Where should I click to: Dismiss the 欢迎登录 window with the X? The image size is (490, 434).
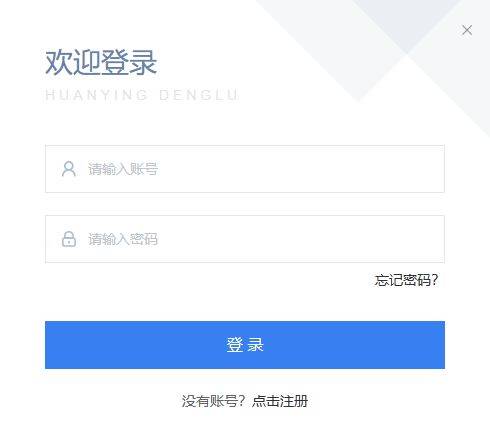467,30
